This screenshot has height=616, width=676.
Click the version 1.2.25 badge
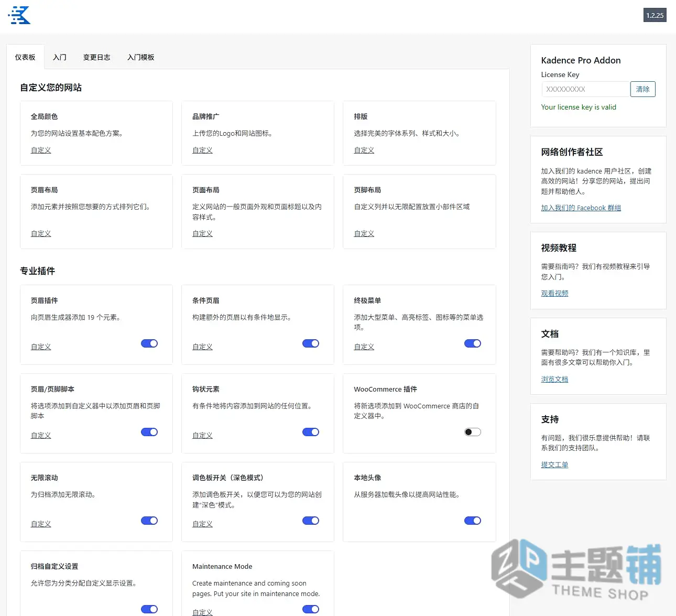tap(655, 15)
